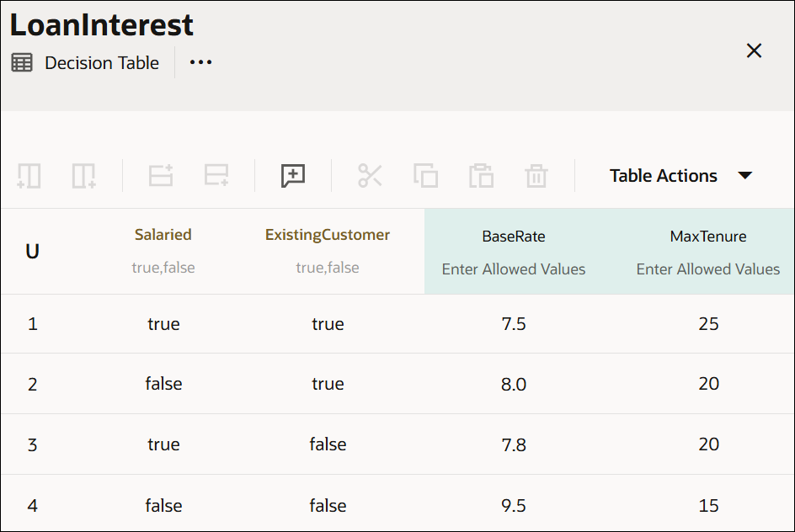
Task: Click MaxTenure cell 15
Action: pos(708,506)
